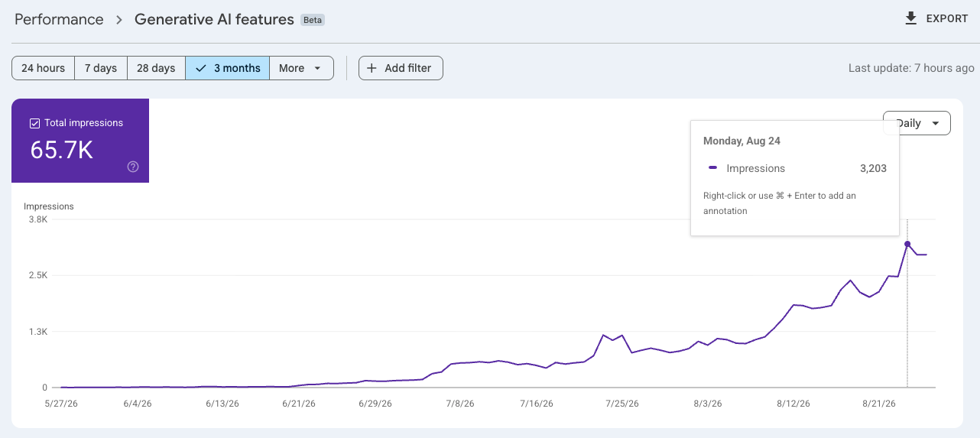Open the Daily granularity dropdown
Screen dimensions: 980x438
917,123
